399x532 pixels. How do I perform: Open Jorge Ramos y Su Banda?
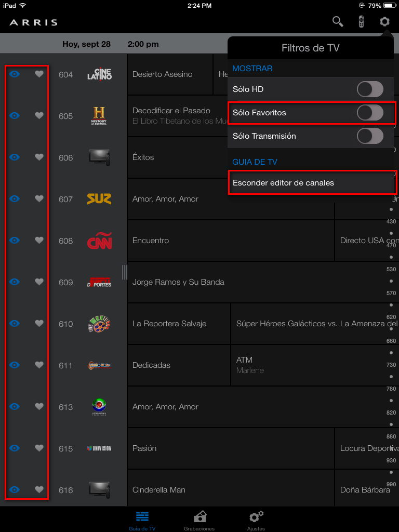[x=263, y=282]
